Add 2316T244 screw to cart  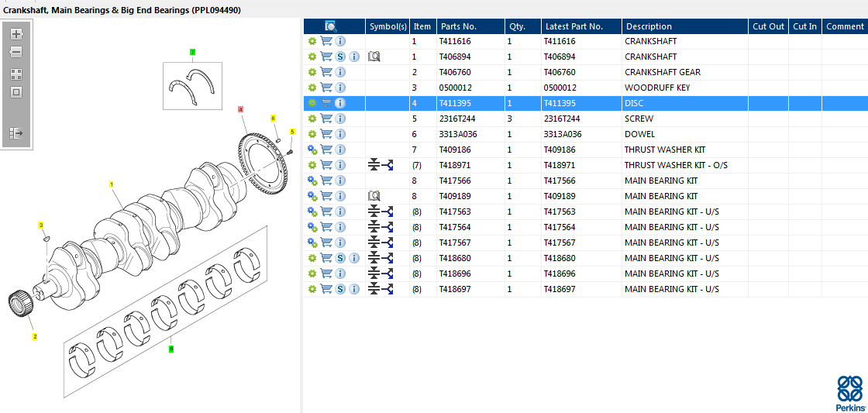click(326, 119)
